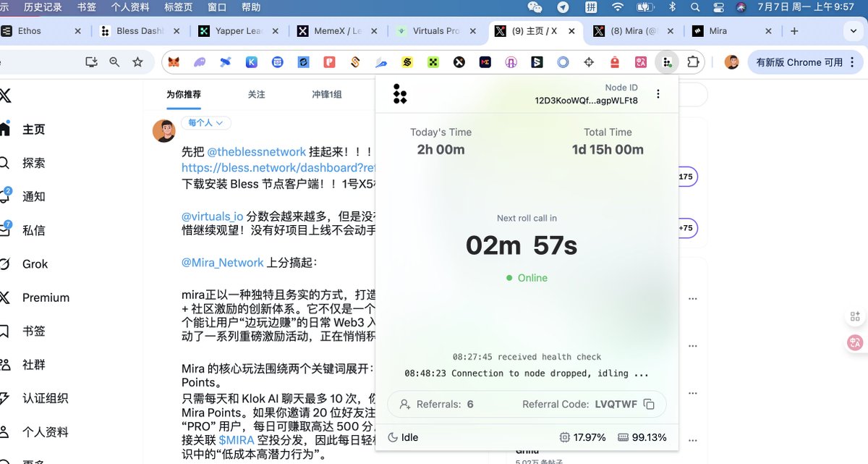
Task: Click the Connection to node dropped log line
Action: click(527, 374)
